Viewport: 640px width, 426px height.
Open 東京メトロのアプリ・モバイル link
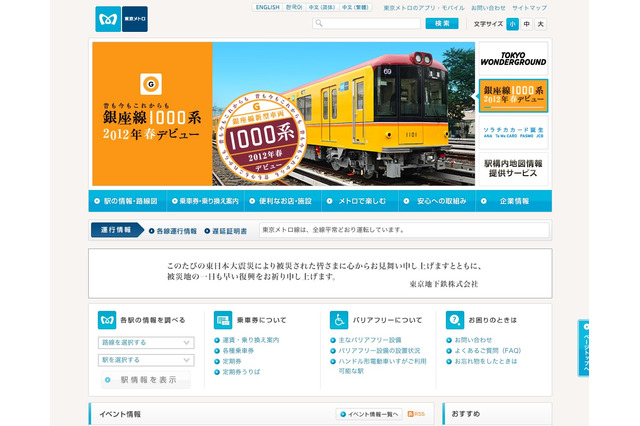tap(424, 8)
